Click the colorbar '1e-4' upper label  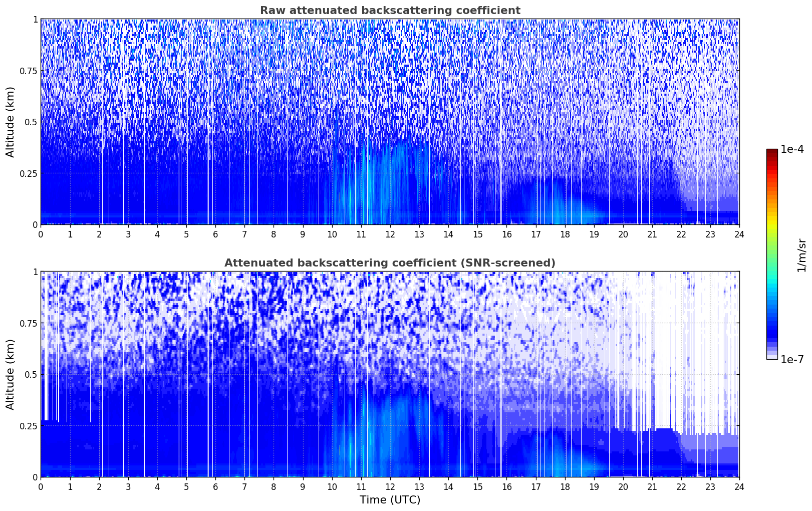(x=792, y=149)
